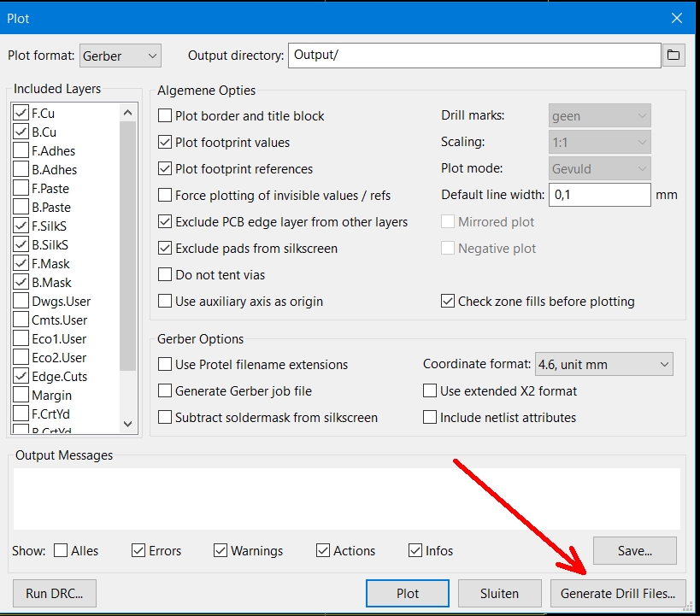Screen dimensions: 700x616
Task: Toggle the Errors message filter
Action: pyautogui.click(x=138, y=550)
